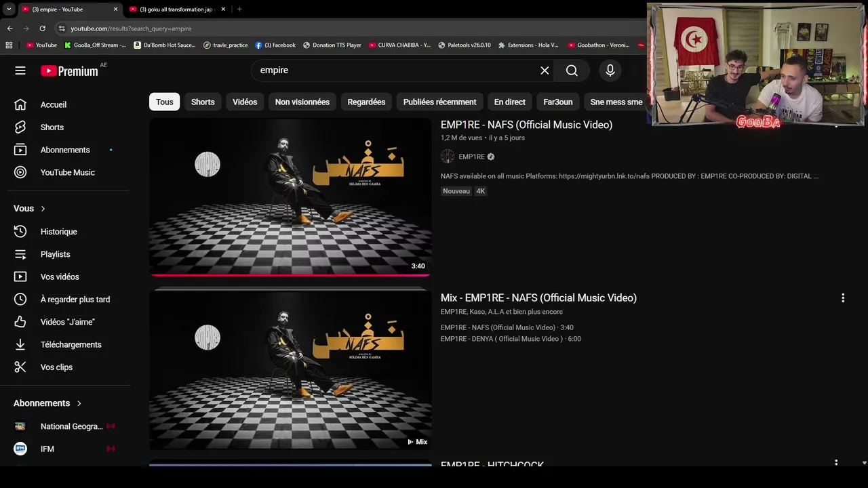Select the Tous filter chip

click(x=165, y=102)
